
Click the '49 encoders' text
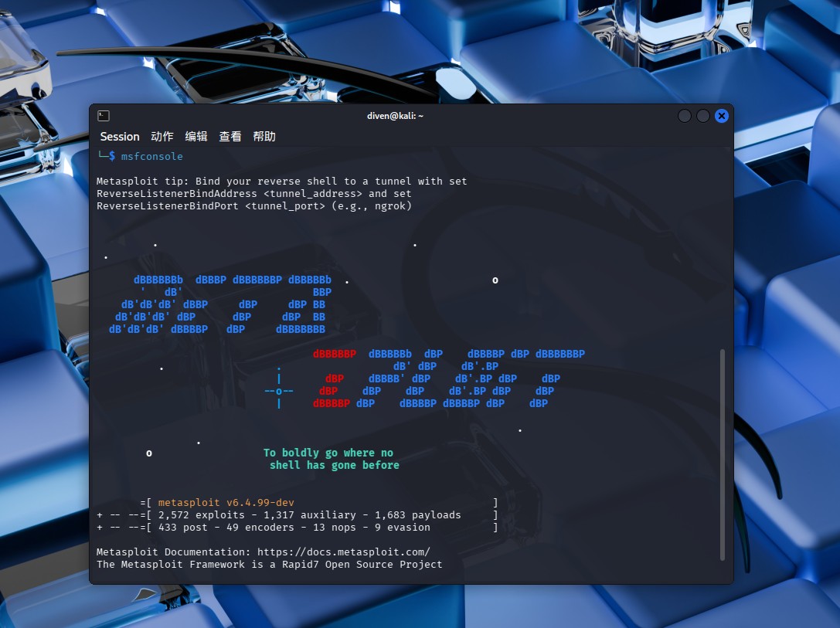click(260, 528)
